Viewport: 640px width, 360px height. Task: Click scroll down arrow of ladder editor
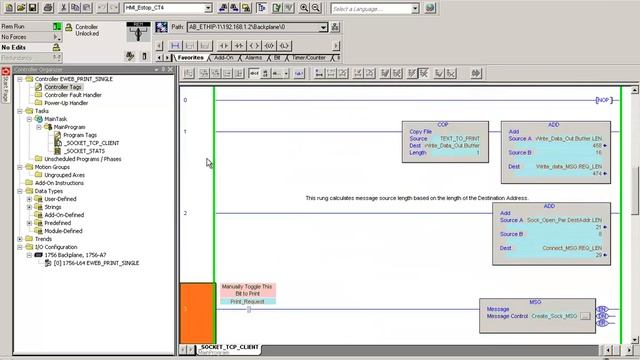[x=635, y=340]
